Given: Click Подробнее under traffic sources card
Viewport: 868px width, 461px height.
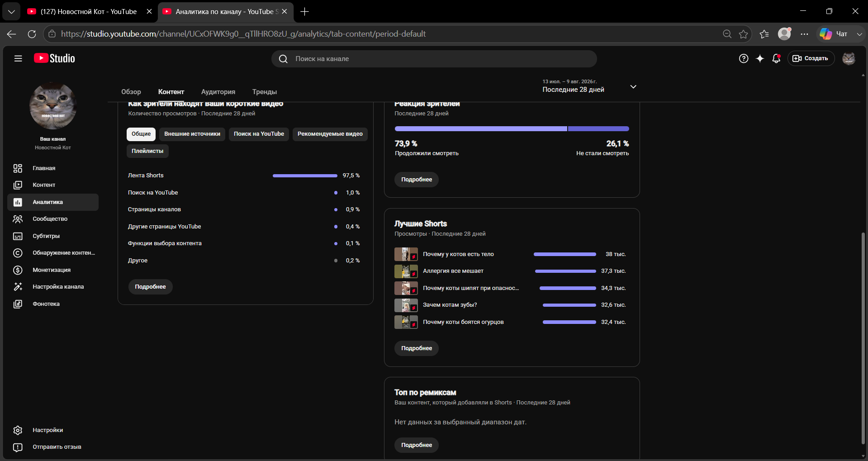Looking at the screenshot, I should click(150, 287).
